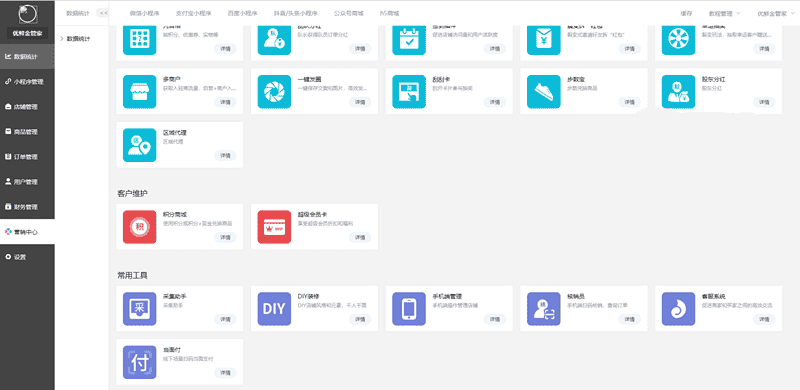Switch to the 支付宝小程序 tab
This screenshot has width=800, height=390.
(193, 14)
